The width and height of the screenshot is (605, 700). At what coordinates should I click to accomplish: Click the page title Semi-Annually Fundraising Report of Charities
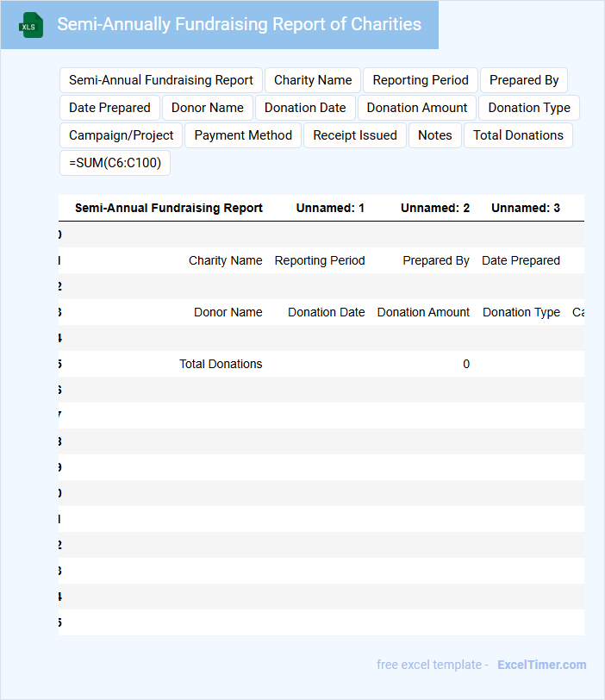(239, 24)
